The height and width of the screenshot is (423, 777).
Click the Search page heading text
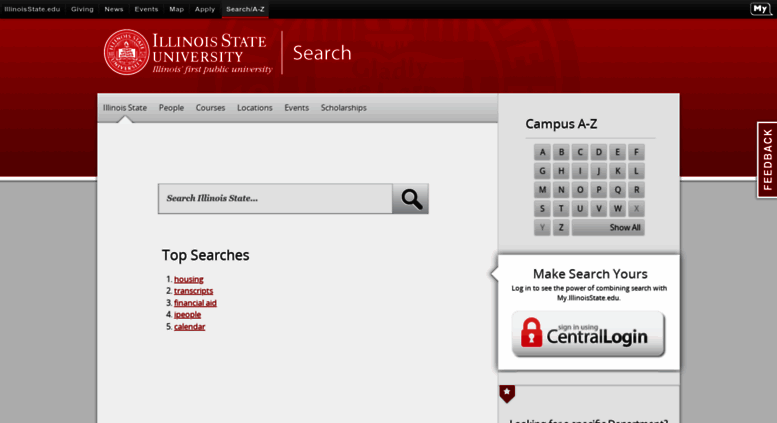tap(322, 53)
